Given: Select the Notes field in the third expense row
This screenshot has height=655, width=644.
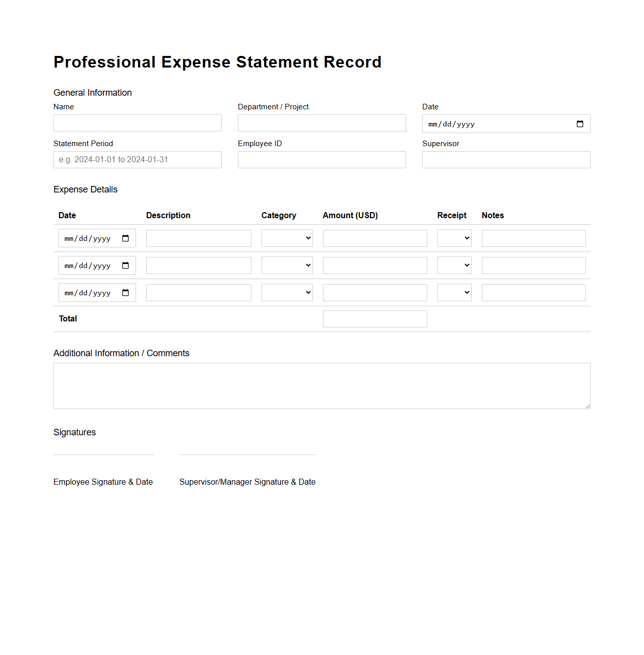Looking at the screenshot, I should [533, 292].
